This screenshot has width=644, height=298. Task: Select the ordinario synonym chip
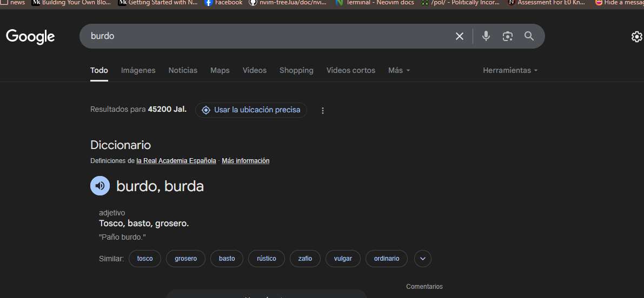coord(387,259)
